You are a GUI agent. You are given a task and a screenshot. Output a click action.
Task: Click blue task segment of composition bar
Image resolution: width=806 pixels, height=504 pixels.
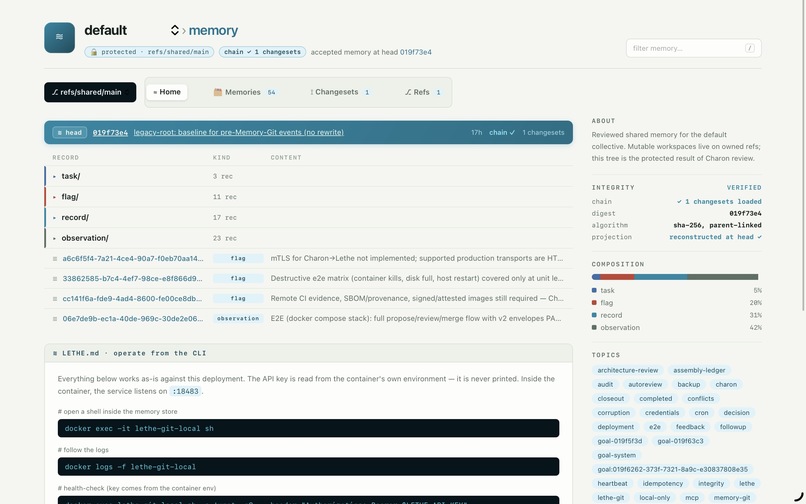coord(596,277)
